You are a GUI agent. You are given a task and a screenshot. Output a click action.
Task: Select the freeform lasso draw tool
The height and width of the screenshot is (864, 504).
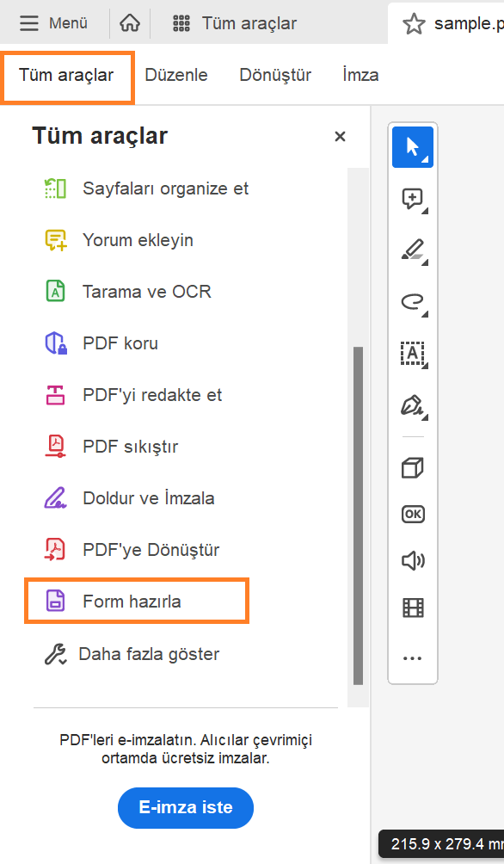click(412, 302)
